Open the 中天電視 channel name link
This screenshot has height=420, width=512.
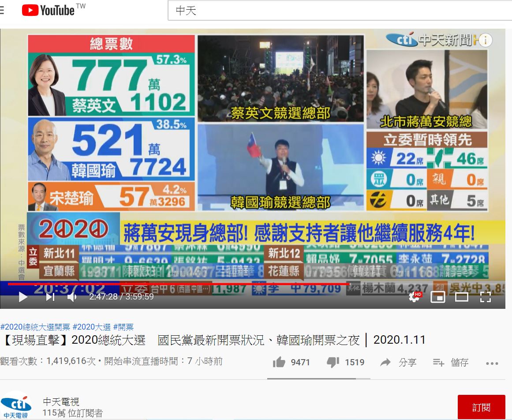(x=61, y=401)
